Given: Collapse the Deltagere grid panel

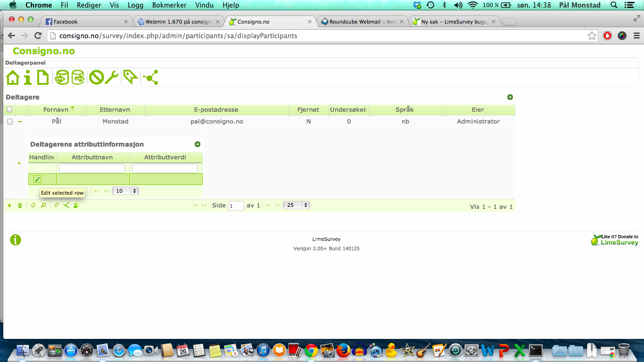Looking at the screenshot, I should (x=510, y=97).
